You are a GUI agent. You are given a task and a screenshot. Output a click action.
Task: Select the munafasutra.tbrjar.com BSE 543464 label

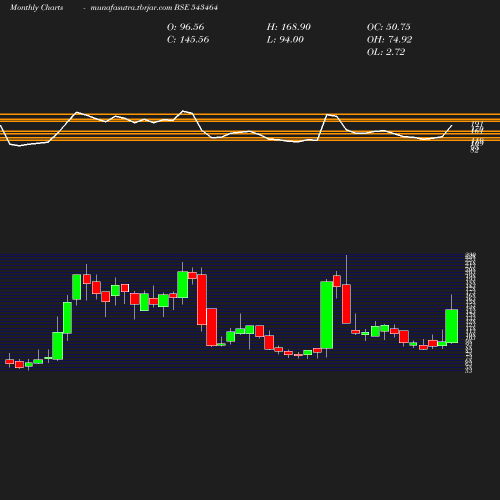click(154, 7)
